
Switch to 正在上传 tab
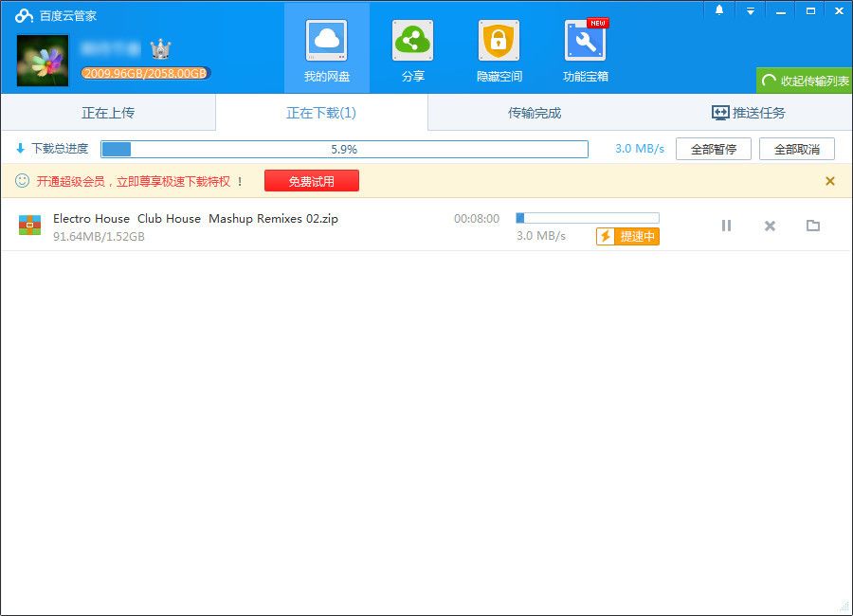(x=108, y=113)
